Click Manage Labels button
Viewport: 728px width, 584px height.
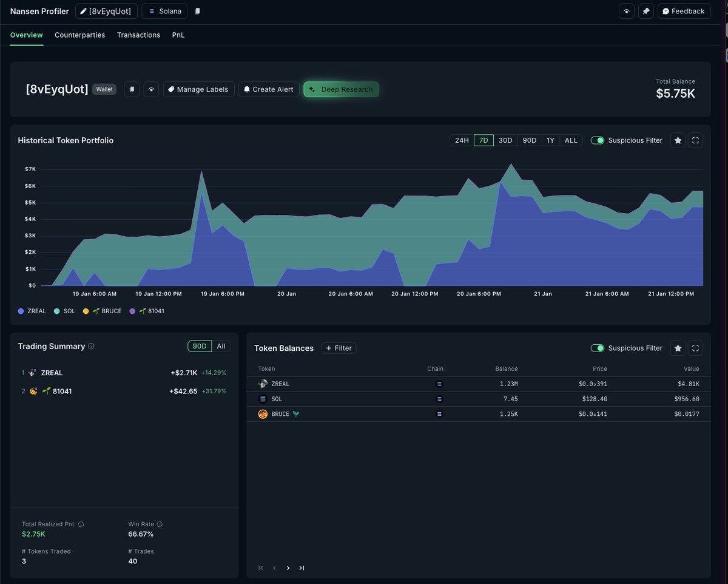click(198, 89)
